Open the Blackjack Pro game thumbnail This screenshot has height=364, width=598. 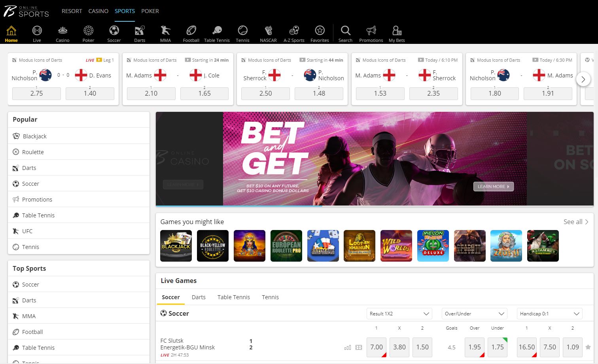pyautogui.click(x=176, y=246)
